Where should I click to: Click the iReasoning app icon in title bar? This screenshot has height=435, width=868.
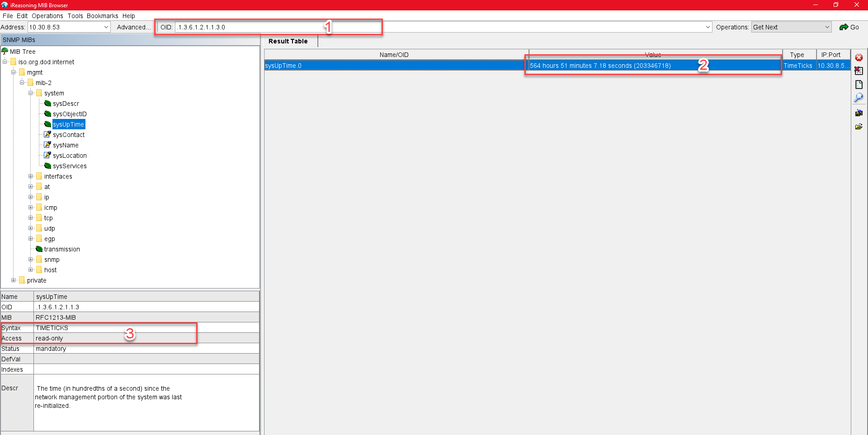click(5, 5)
